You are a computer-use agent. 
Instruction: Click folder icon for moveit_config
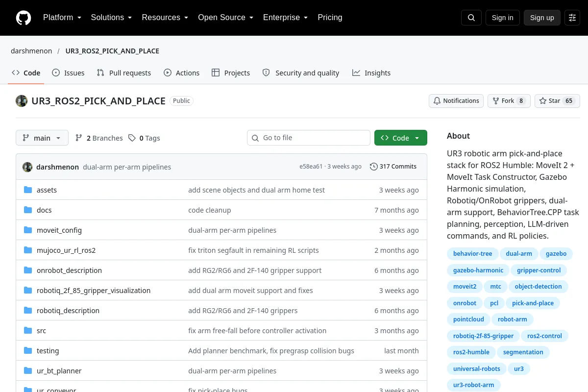(28, 230)
